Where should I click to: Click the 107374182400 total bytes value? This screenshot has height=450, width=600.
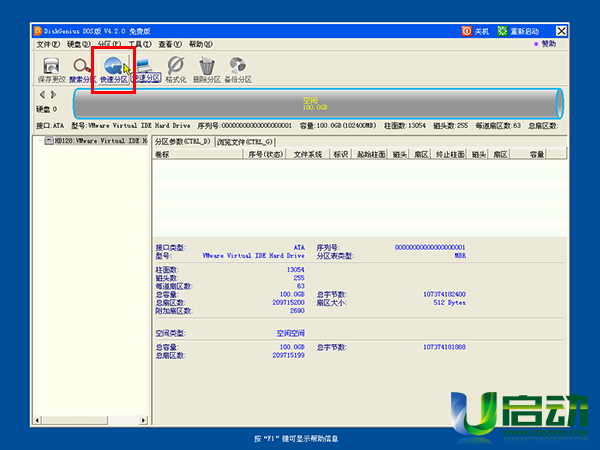click(x=444, y=294)
